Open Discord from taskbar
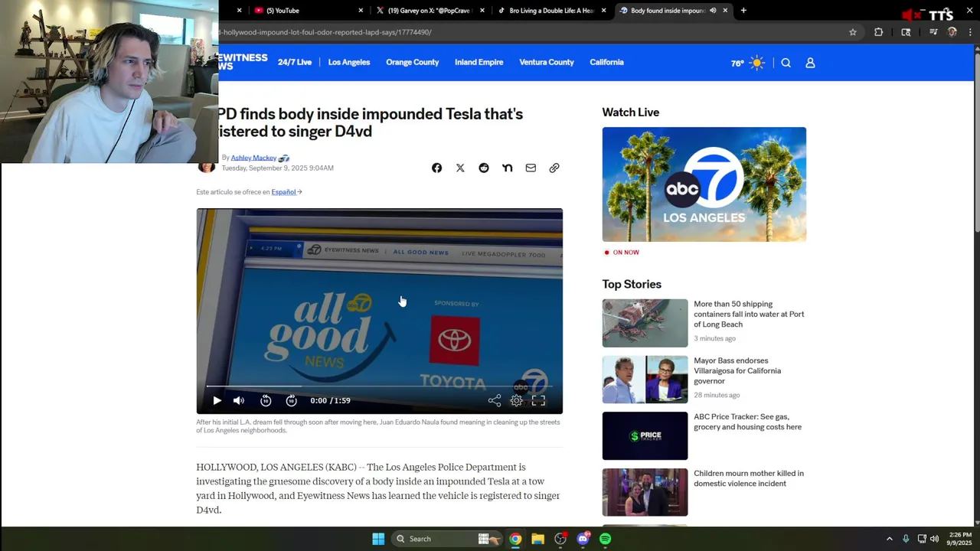Screen dimensions: 980x551 [x=583, y=539]
